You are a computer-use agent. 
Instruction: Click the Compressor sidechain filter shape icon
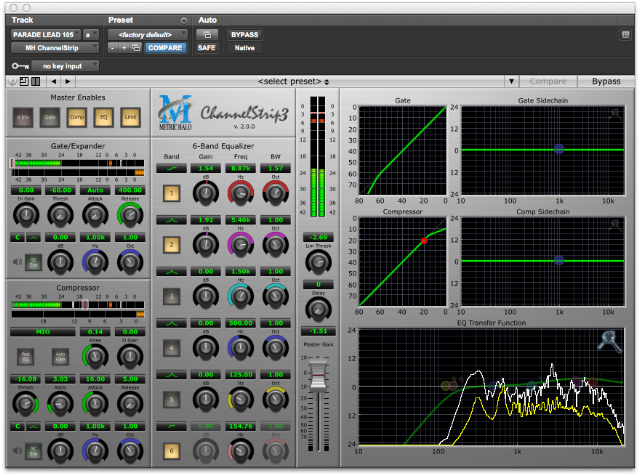click(33, 426)
